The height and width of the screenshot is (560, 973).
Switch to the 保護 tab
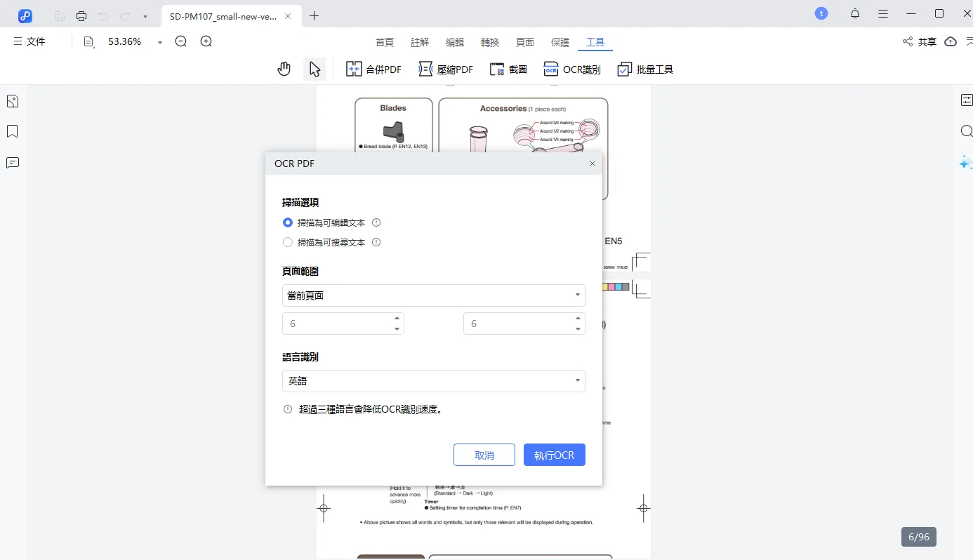[x=560, y=42]
